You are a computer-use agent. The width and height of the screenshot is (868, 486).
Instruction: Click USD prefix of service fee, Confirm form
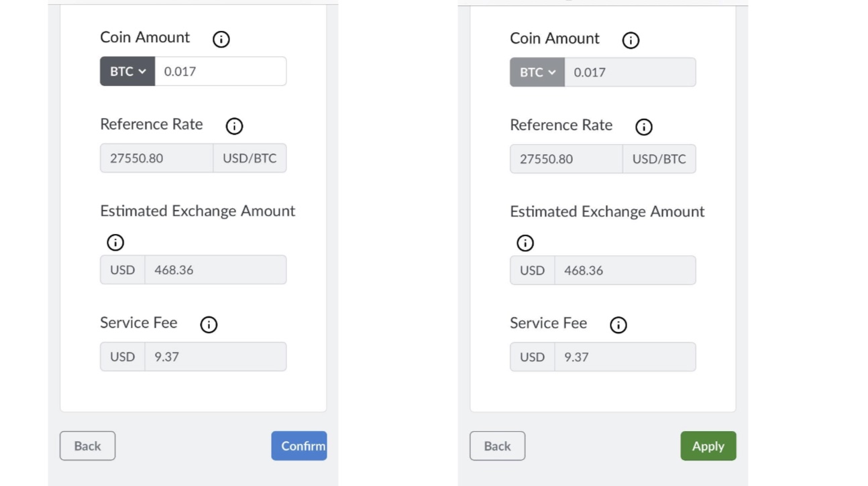click(123, 357)
